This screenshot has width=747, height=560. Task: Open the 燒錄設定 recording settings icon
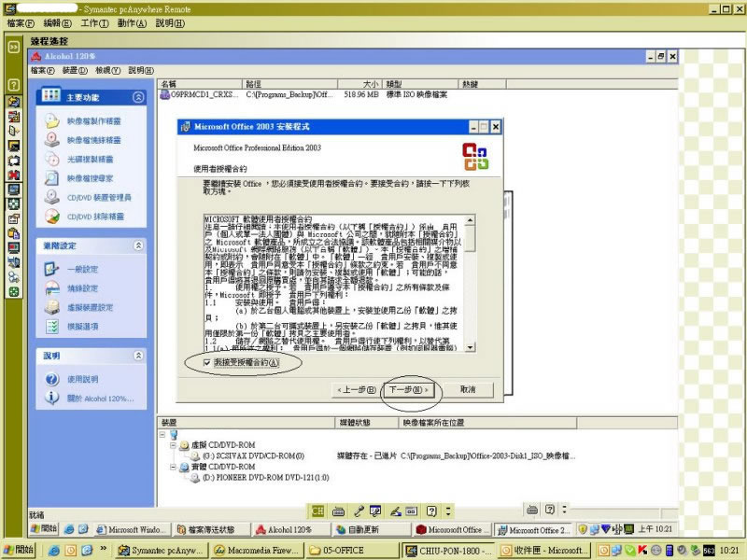tap(52, 288)
